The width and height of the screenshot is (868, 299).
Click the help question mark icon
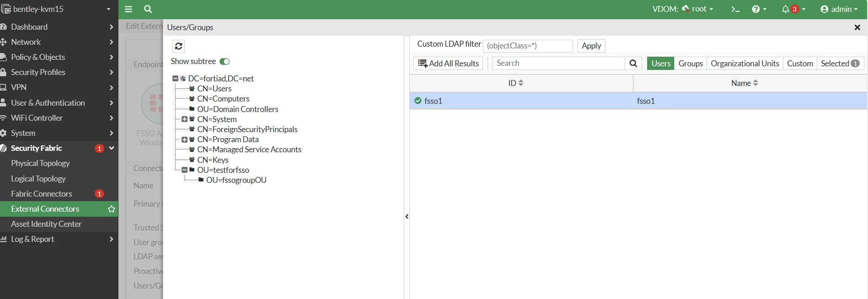click(x=755, y=9)
